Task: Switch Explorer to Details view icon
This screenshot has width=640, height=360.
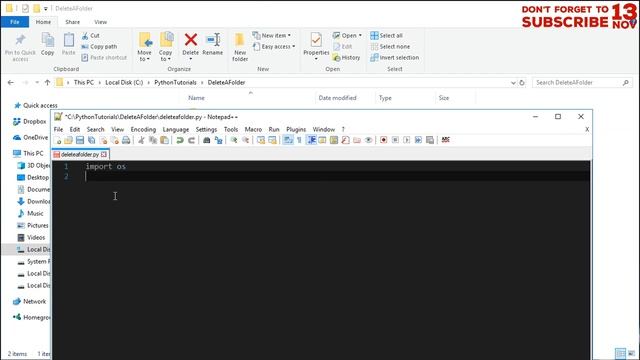Action: click(x=620, y=353)
